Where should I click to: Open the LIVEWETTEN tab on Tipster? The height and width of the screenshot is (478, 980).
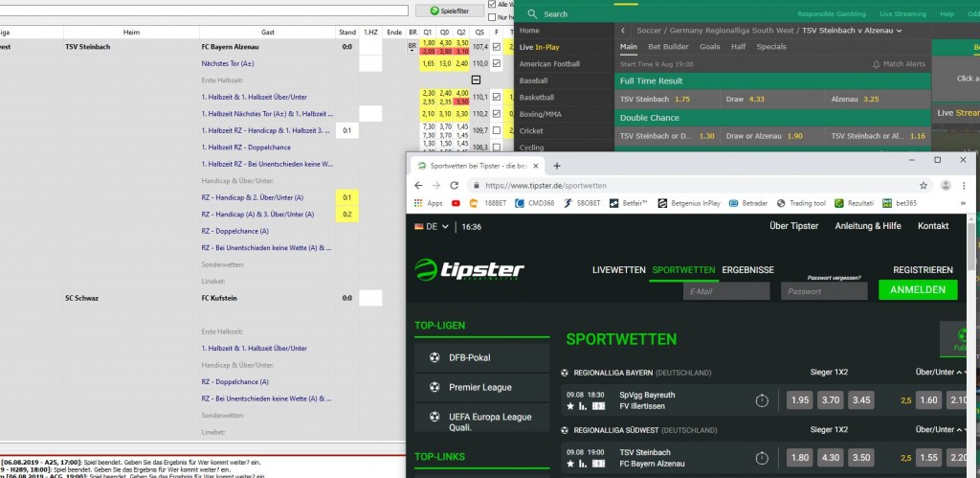click(x=619, y=270)
